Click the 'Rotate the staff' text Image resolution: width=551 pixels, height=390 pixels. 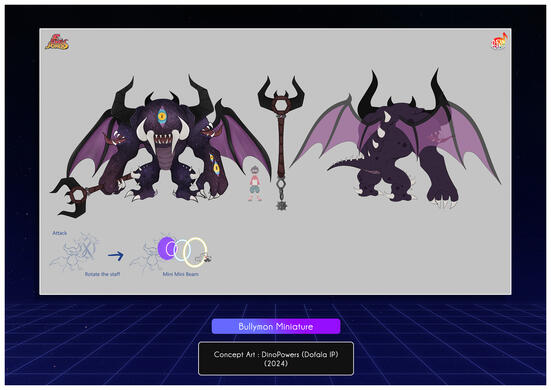pos(102,274)
